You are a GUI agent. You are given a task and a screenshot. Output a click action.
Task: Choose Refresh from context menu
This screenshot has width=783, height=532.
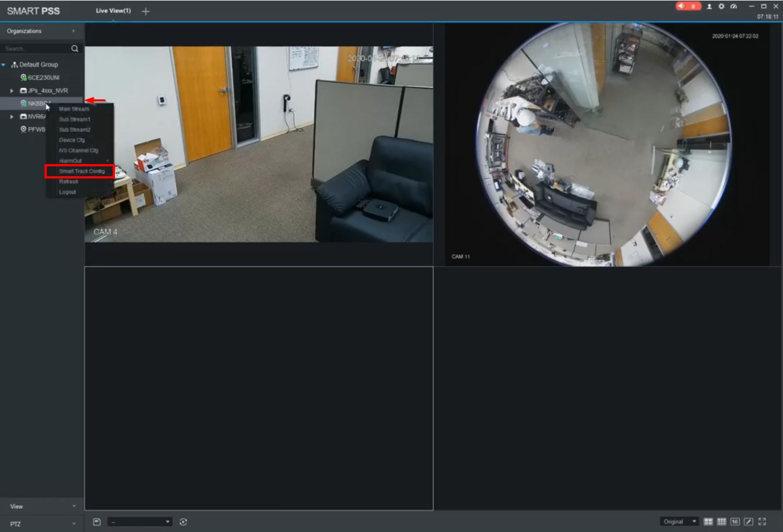pos(68,182)
